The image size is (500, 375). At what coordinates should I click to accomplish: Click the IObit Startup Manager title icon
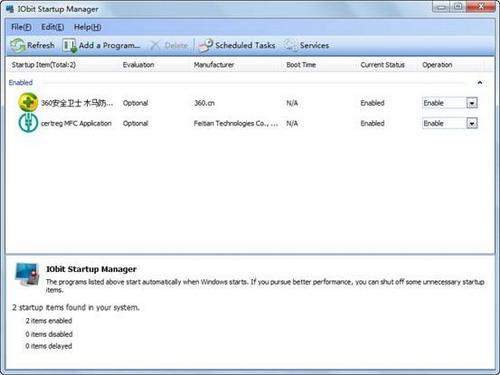tap(10, 9)
